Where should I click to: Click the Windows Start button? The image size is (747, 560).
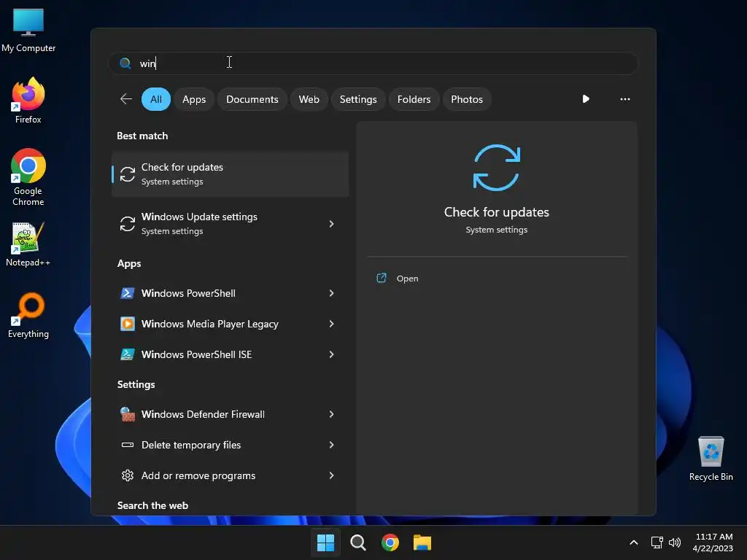pos(326,542)
